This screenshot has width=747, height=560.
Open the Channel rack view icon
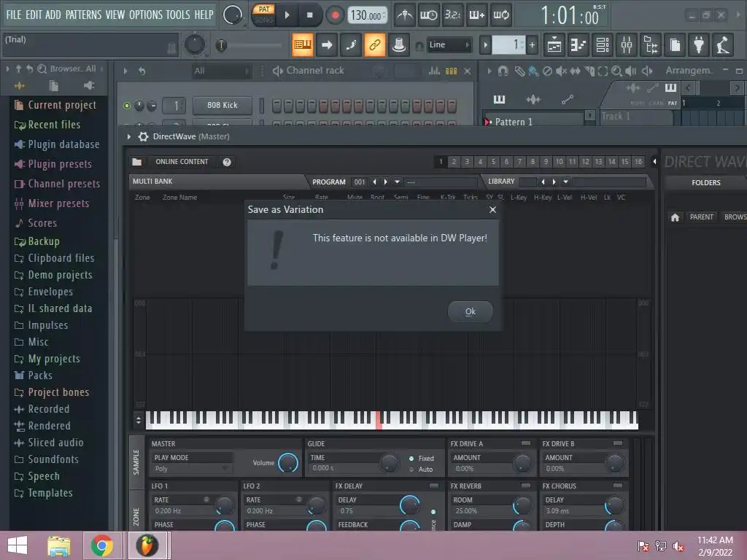[x=603, y=45]
